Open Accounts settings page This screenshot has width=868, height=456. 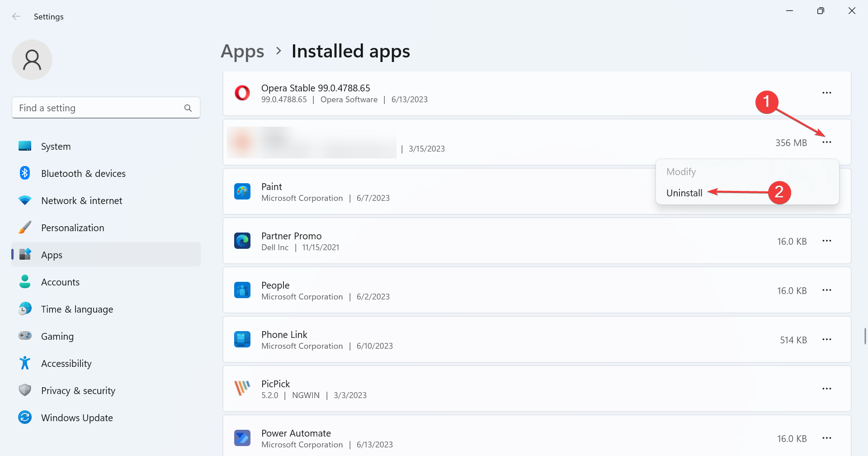(x=106, y=282)
